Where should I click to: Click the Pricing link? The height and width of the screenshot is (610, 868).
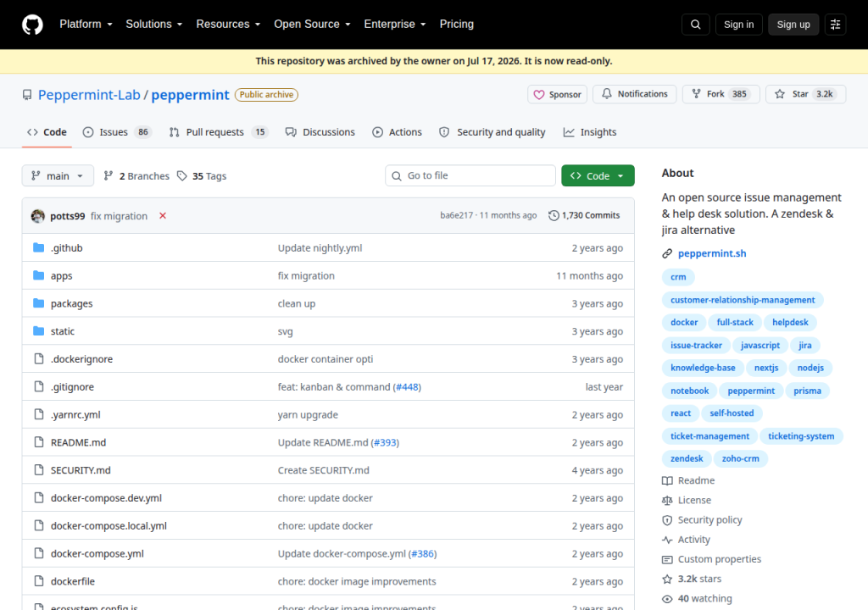coord(457,25)
